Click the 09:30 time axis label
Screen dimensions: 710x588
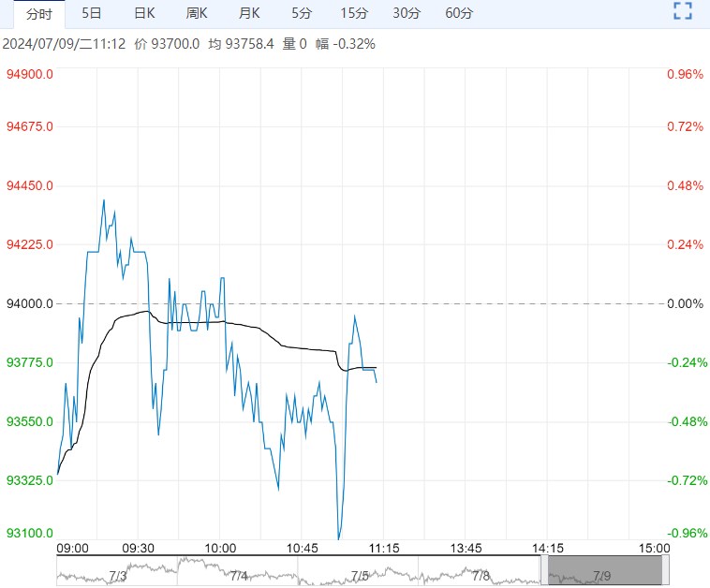coord(138,548)
